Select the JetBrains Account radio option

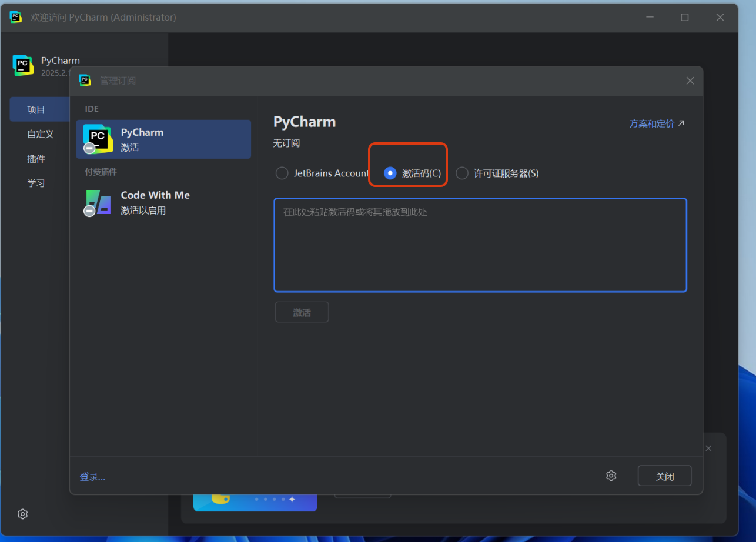(x=282, y=173)
